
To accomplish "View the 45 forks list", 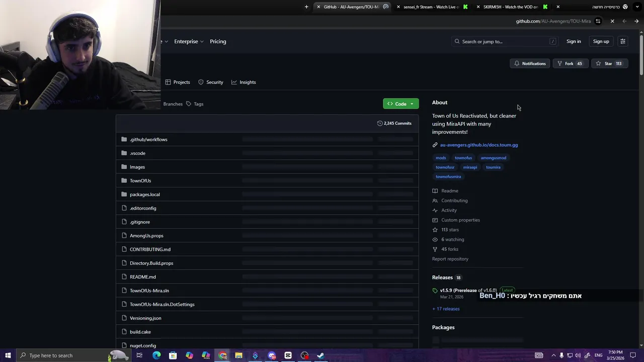I will [445, 249].
